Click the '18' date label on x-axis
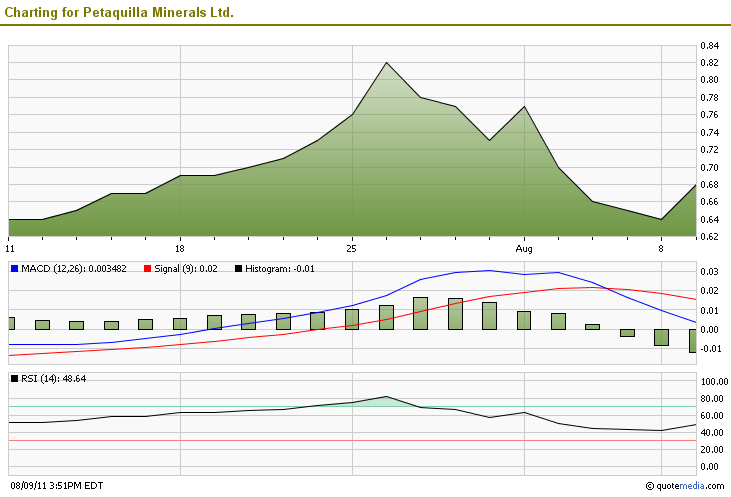The image size is (731, 497). coord(179,247)
